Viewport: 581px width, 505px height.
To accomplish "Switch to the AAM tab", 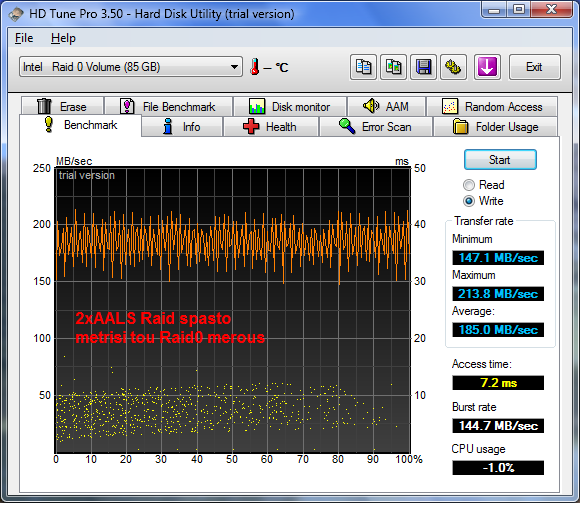I will 386,107.
